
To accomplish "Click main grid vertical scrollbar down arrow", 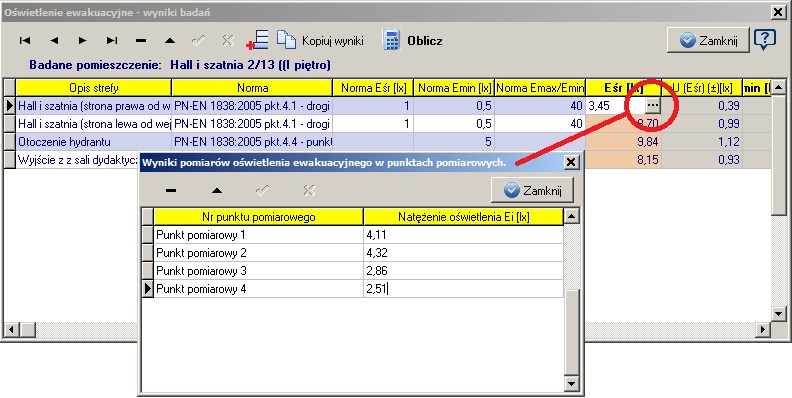I will [779, 314].
